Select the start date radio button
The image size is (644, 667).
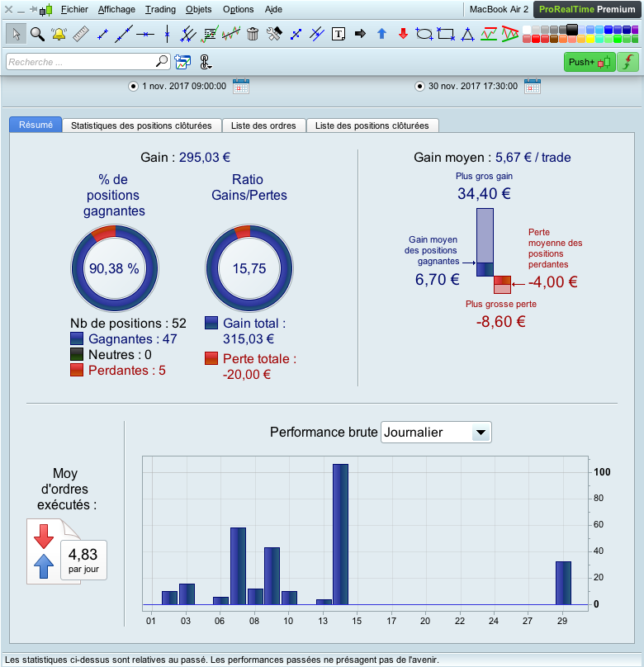(133, 87)
